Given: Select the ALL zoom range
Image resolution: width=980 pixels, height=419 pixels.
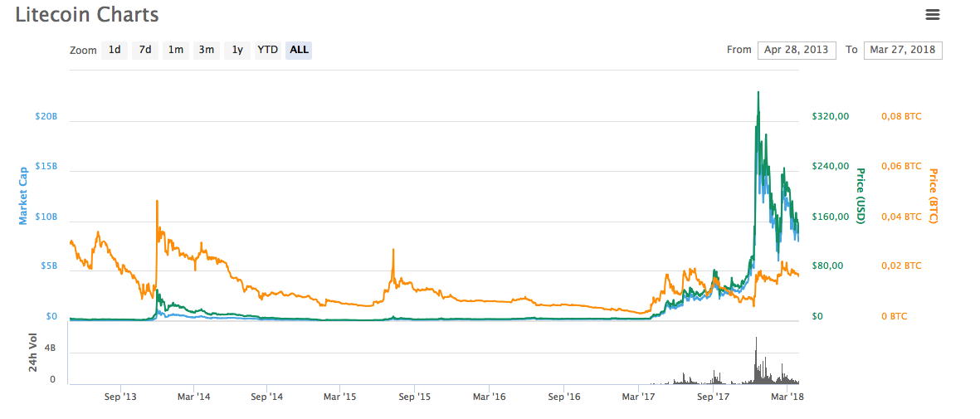Looking at the screenshot, I should [299, 50].
